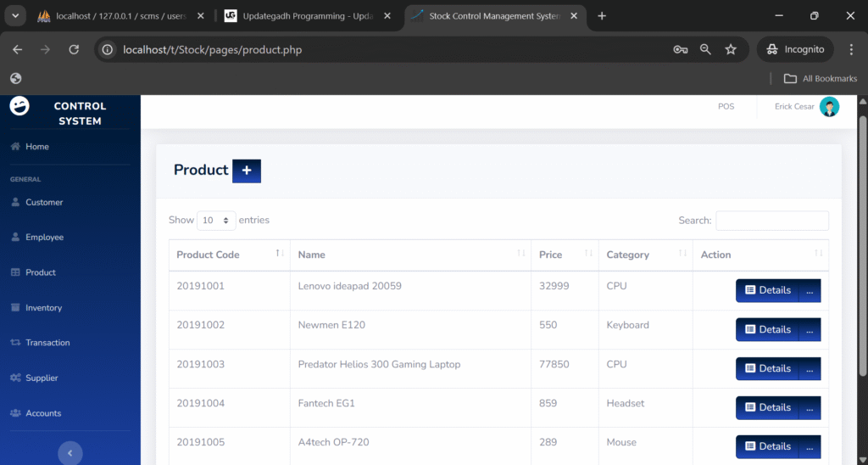Close the Updategadh Programming tab
Viewport: 868px width, 465px height.
(x=387, y=16)
